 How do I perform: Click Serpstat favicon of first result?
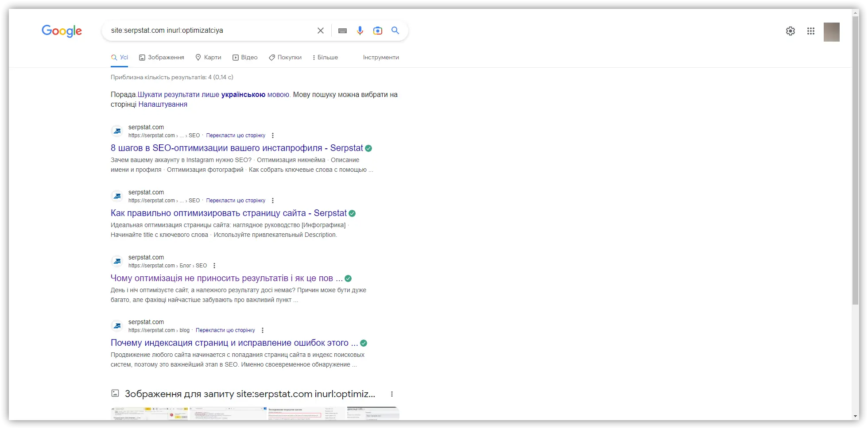tap(117, 131)
